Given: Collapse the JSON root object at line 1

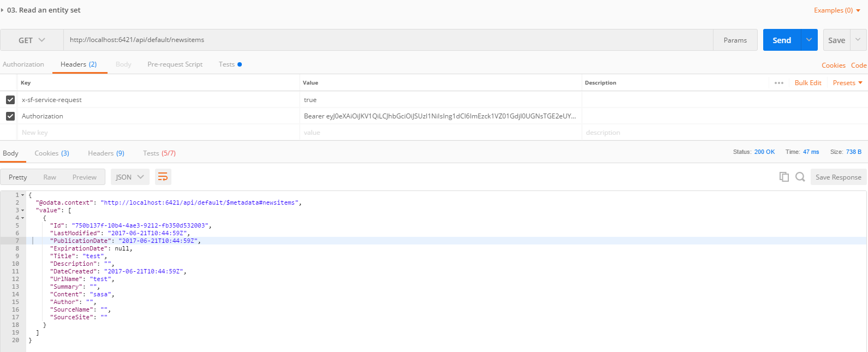Looking at the screenshot, I should point(23,195).
